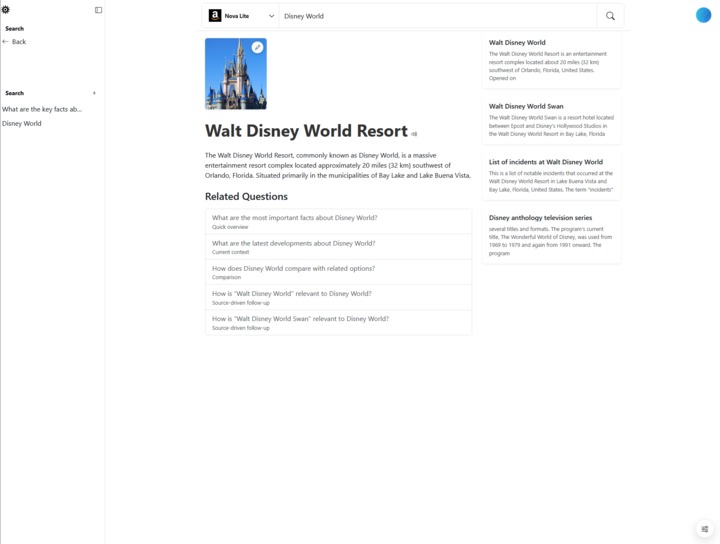Open the blue user avatar
720x544 pixels.
703,15
